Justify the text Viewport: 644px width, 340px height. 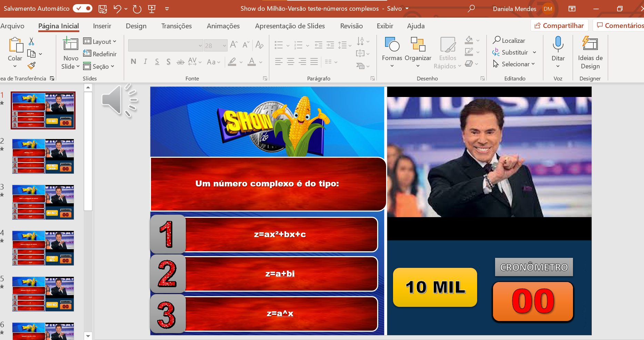click(x=314, y=62)
